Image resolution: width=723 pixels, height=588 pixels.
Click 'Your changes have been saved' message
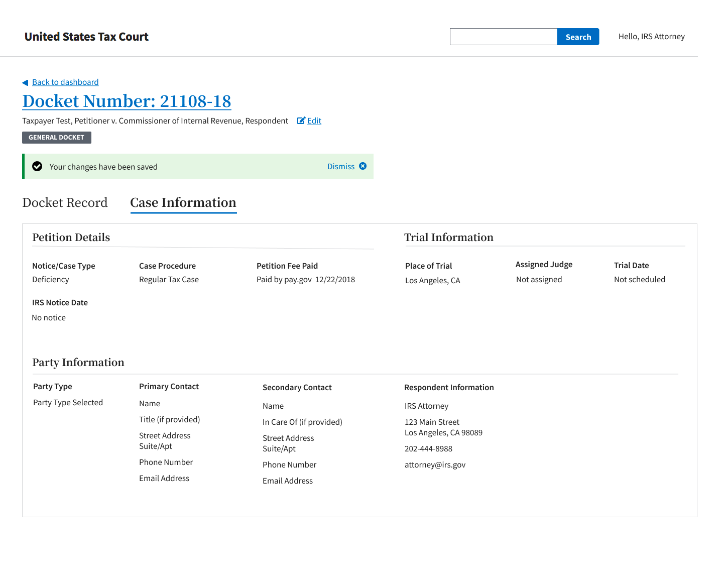(x=103, y=167)
